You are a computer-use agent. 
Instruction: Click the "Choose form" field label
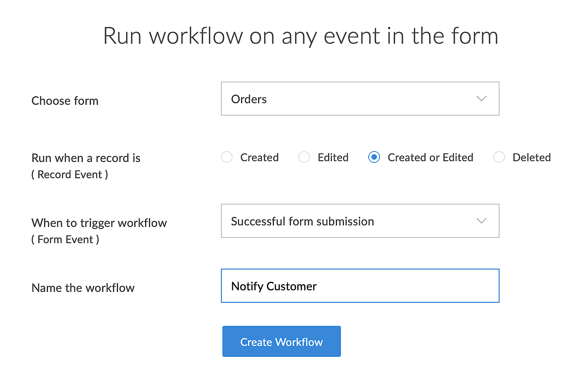click(x=65, y=101)
